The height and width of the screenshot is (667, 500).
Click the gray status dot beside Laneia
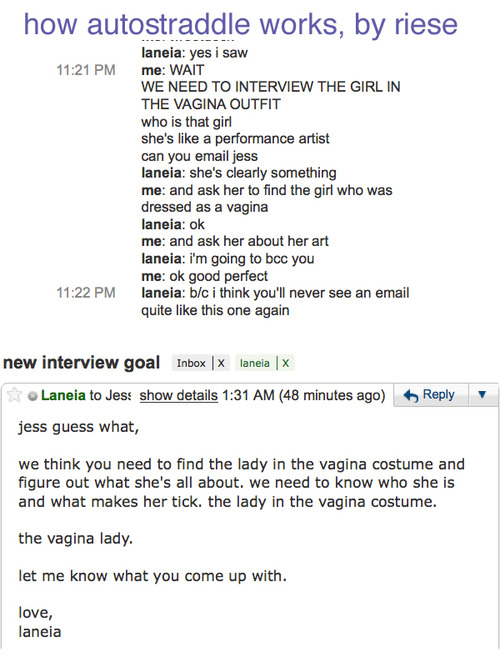[x=32, y=396]
